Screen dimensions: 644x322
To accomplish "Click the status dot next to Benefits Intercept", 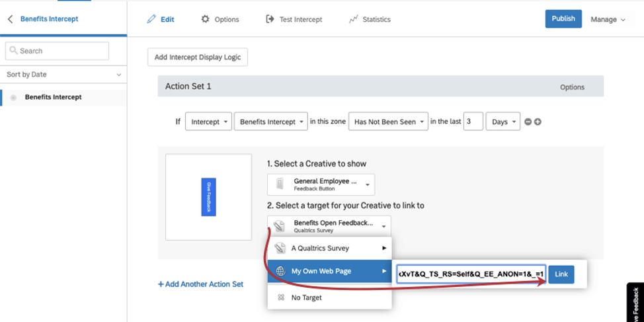I will 13,98.
